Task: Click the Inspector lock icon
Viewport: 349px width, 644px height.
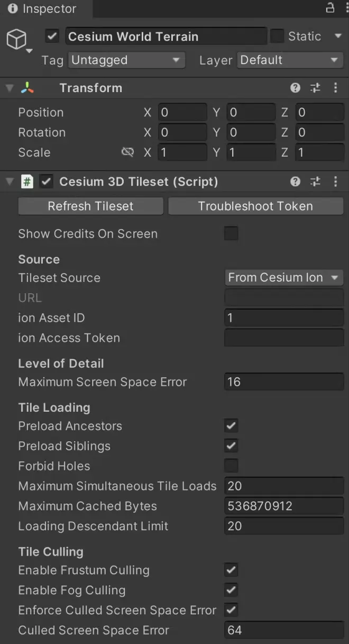Action: click(330, 8)
